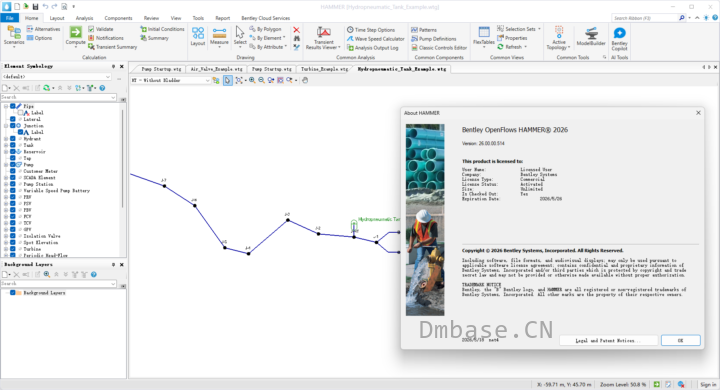
Task: Select the Layout drawing tool
Action: pyautogui.click(x=198, y=36)
